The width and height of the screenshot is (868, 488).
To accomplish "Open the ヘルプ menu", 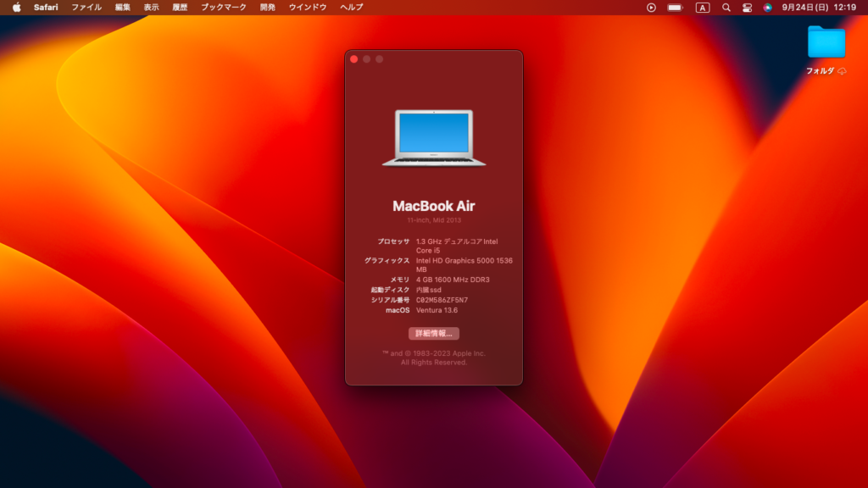I will click(352, 7).
